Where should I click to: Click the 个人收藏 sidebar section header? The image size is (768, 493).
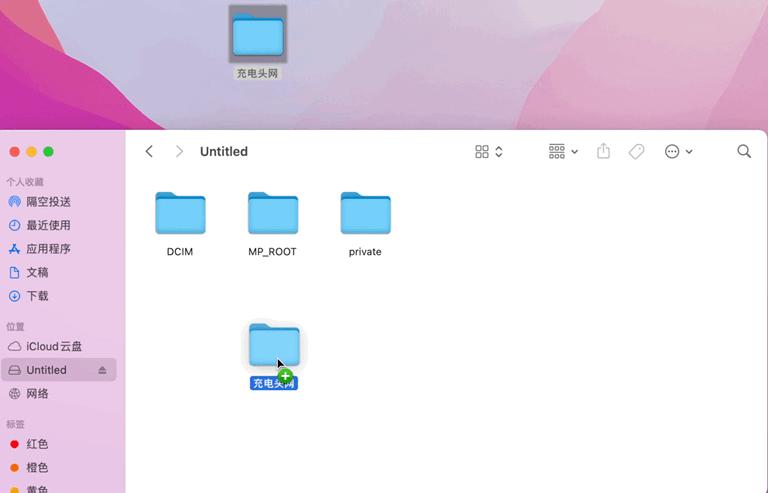coord(25,182)
